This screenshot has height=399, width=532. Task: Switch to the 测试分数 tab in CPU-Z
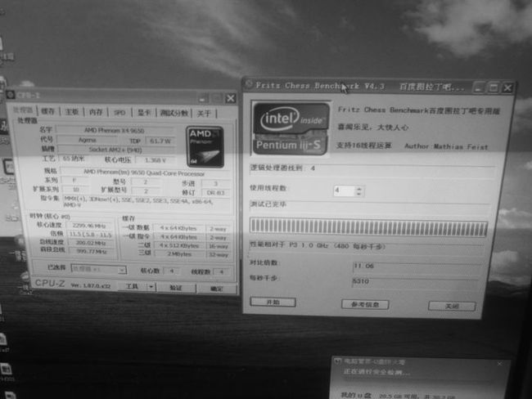[x=174, y=113]
